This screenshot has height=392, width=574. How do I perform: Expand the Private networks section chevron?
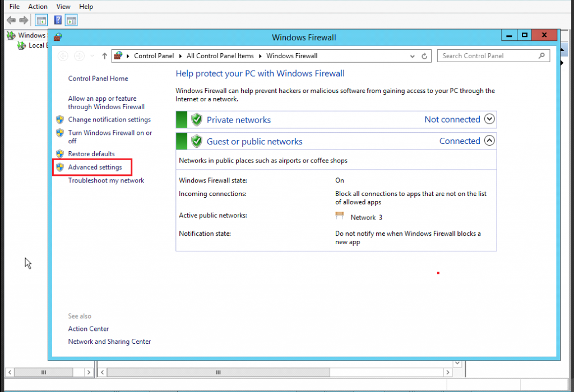point(489,119)
